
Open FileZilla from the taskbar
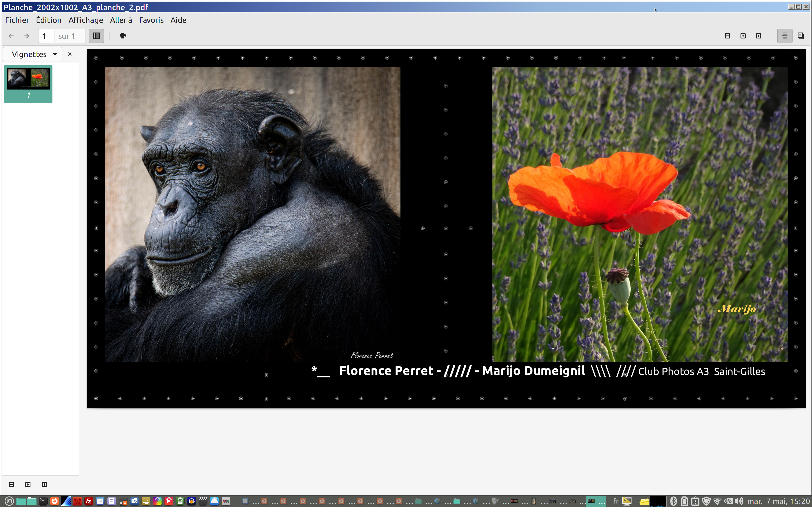pos(89,501)
